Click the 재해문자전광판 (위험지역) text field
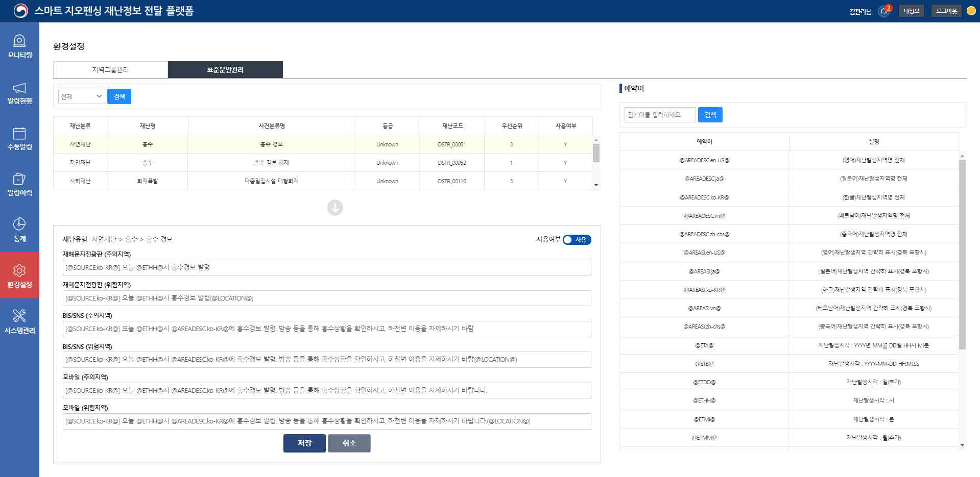The image size is (980, 477). coord(327,298)
